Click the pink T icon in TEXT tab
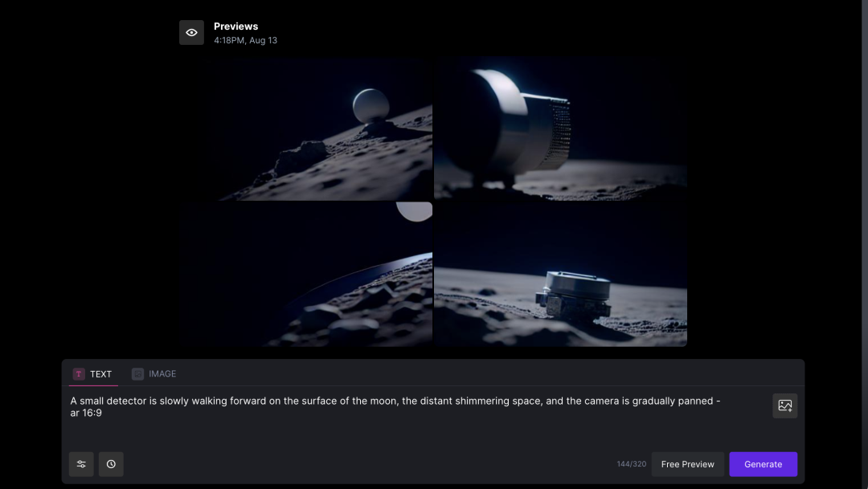This screenshot has height=489, width=868. (79, 374)
